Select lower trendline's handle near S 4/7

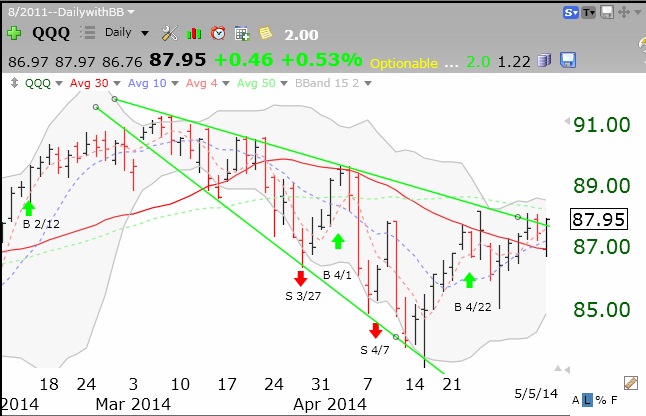(x=396, y=337)
